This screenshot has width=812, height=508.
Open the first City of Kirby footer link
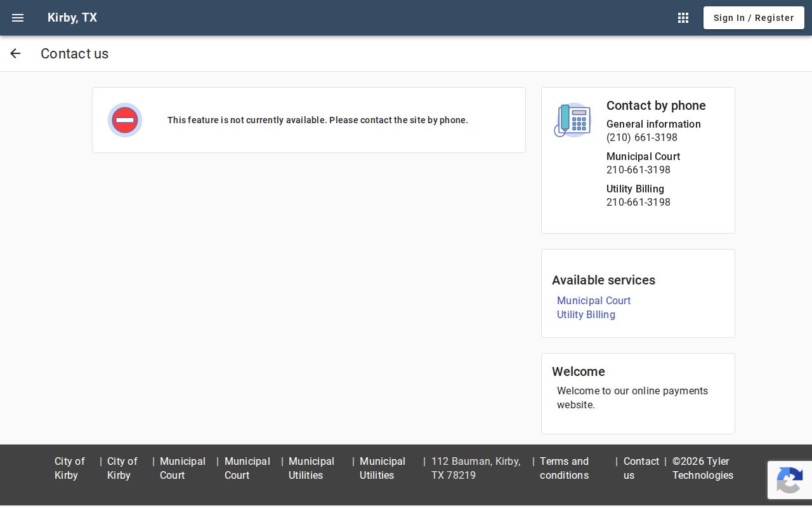69,468
